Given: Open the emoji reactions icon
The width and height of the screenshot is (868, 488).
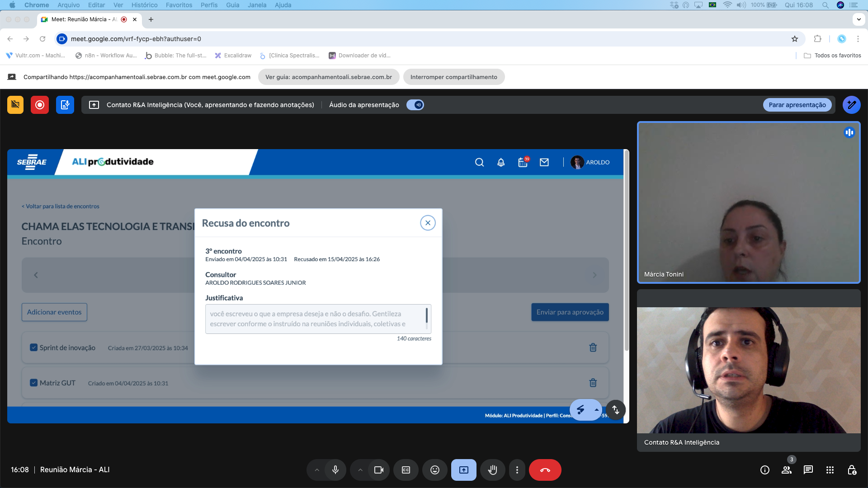Looking at the screenshot, I should point(434,470).
